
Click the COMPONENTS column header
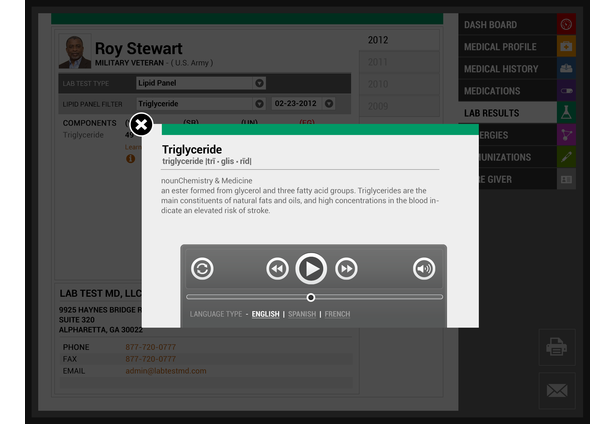pyautogui.click(x=89, y=123)
